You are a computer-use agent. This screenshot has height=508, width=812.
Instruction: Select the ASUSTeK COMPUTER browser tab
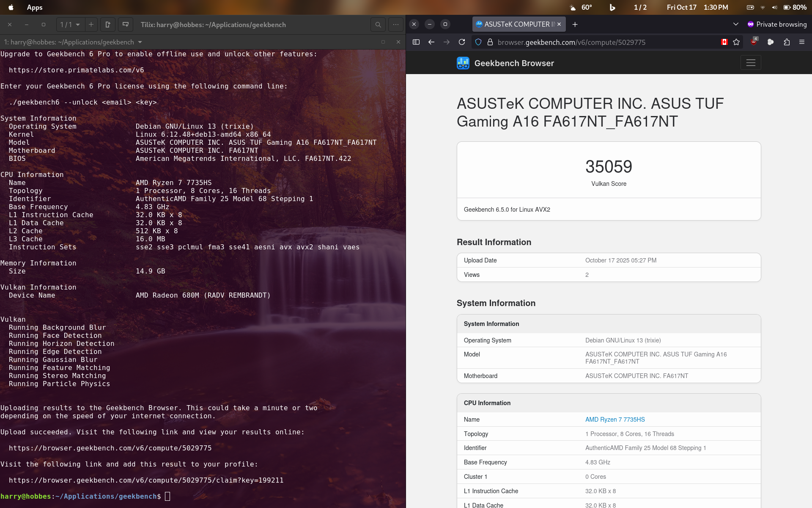coord(516,24)
